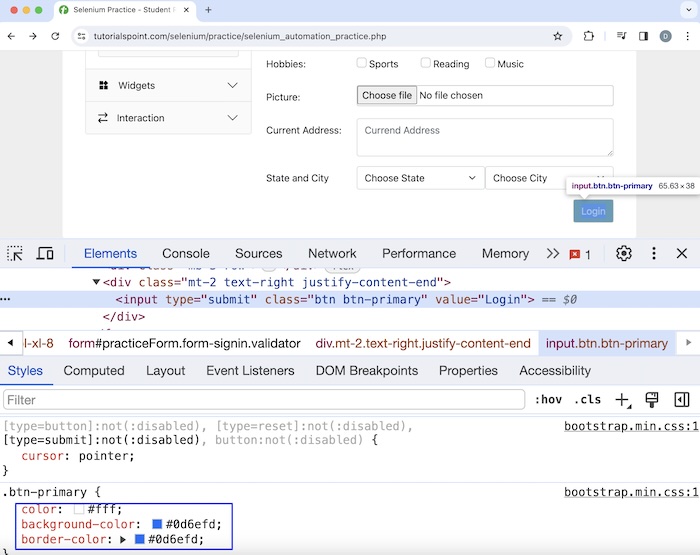
Task: Expand the Interaction sidebar section
Action: 168,118
